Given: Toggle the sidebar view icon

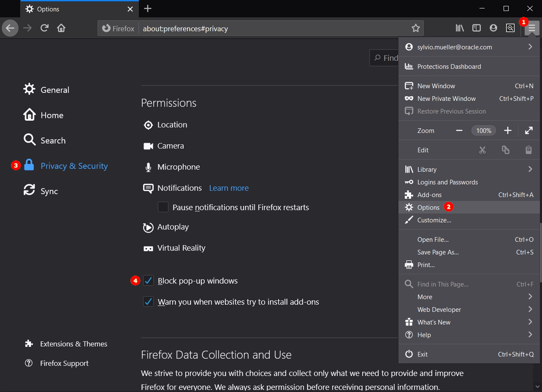Looking at the screenshot, I should click(477, 28).
